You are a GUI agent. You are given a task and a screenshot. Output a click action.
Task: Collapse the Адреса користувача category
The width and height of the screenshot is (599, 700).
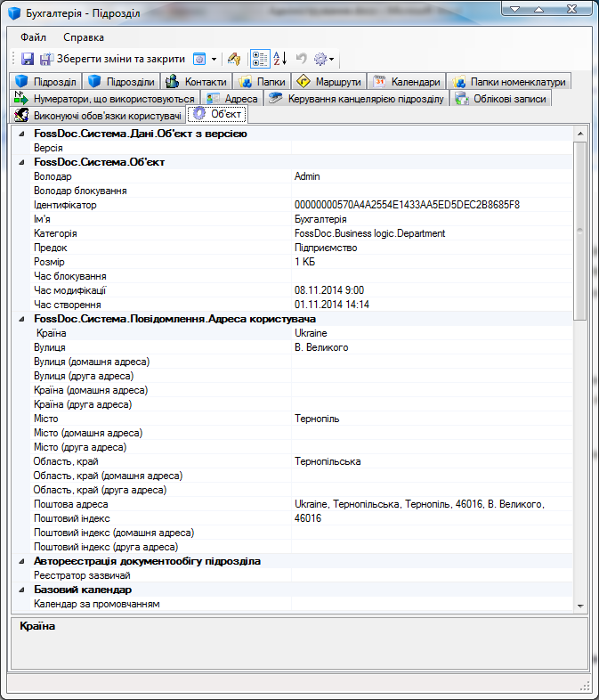tap(21, 319)
